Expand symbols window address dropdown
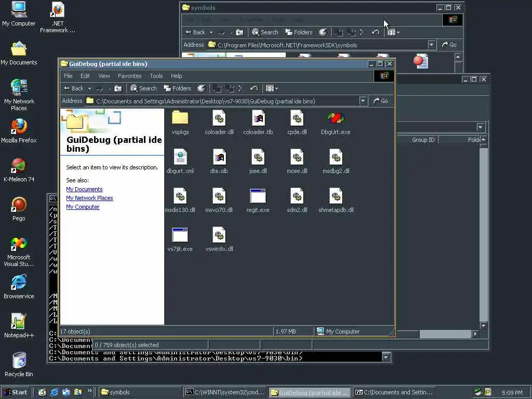 [431, 45]
